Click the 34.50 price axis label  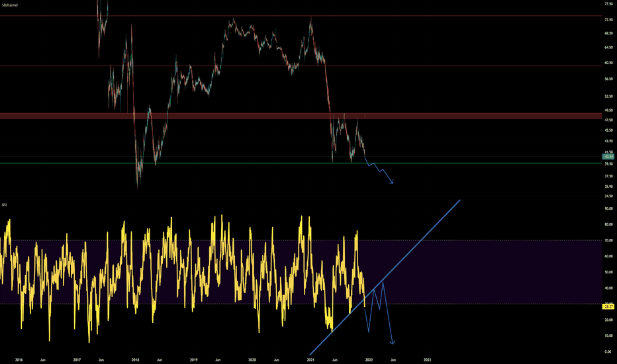click(x=608, y=196)
